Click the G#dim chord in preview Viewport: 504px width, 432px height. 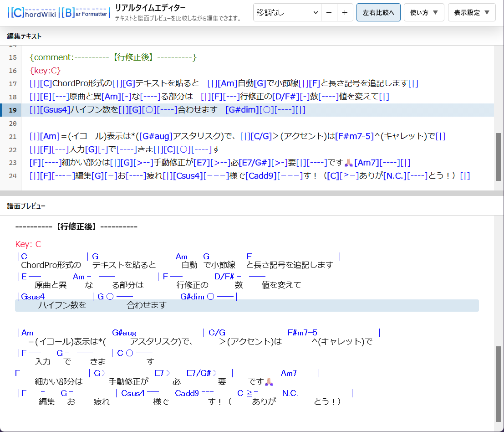(x=193, y=297)
